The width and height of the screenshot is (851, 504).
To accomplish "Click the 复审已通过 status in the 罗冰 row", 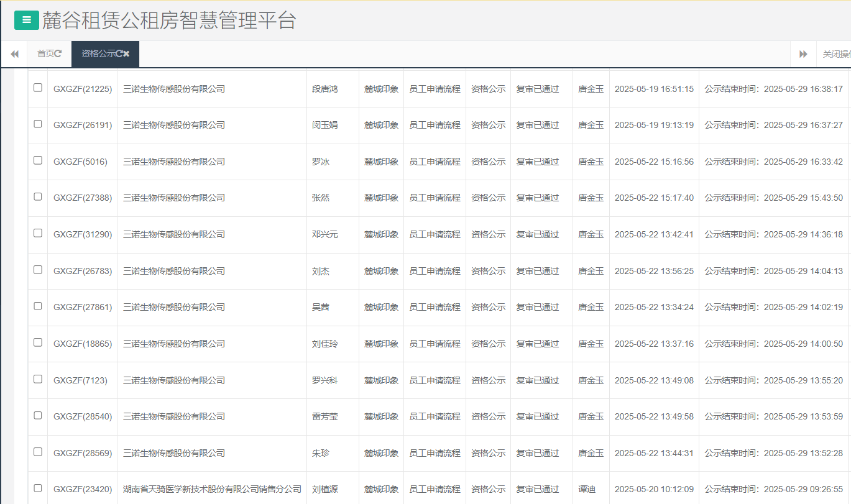I will pyautogui.click(x=536, y=161).
